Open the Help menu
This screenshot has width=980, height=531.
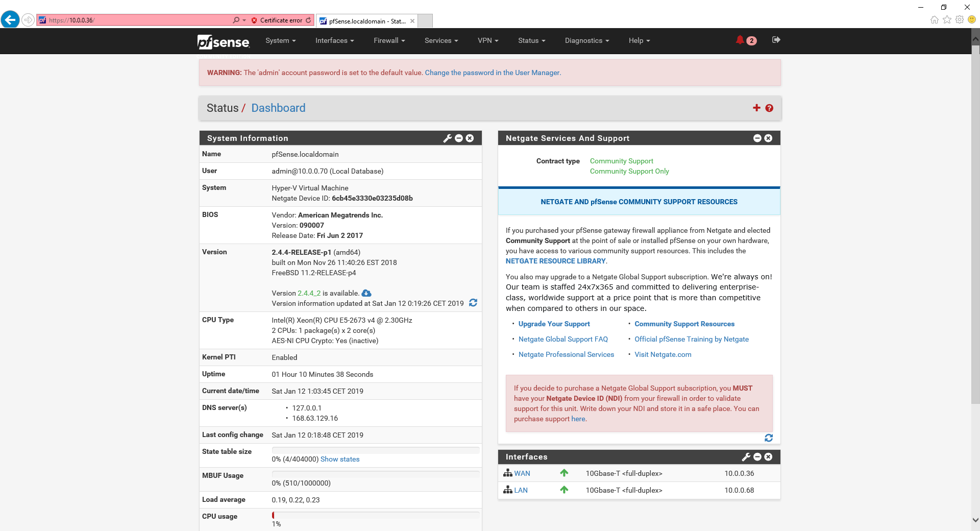coord(639,40)
